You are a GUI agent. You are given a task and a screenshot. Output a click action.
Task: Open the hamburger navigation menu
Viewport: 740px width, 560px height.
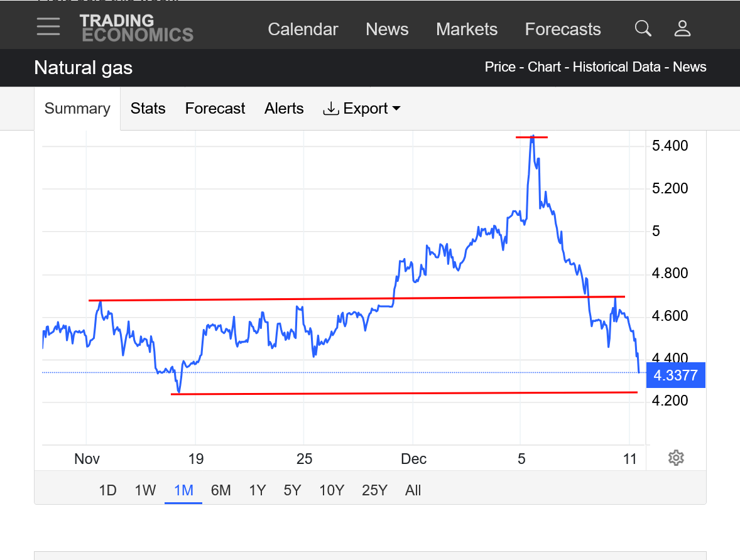click(48, 27)
